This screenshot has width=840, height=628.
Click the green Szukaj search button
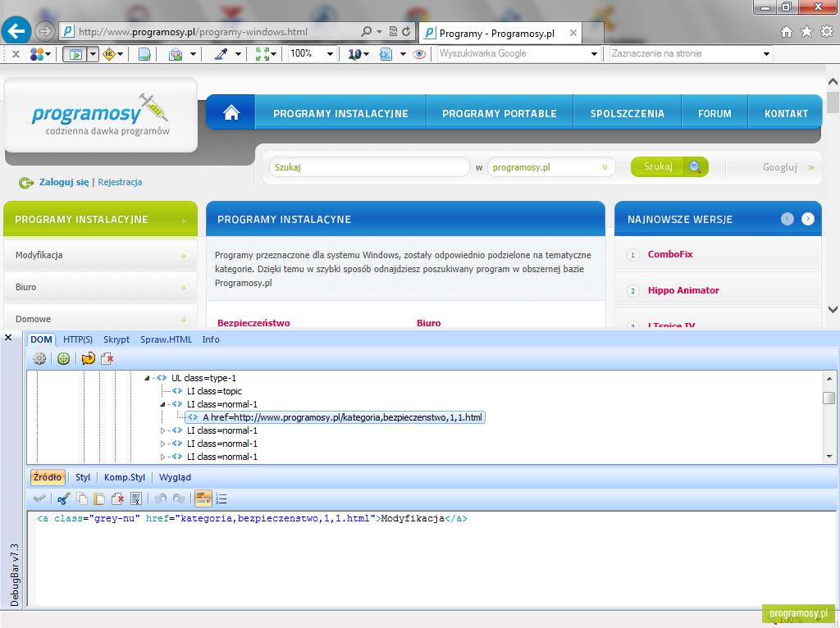(669, 167)
